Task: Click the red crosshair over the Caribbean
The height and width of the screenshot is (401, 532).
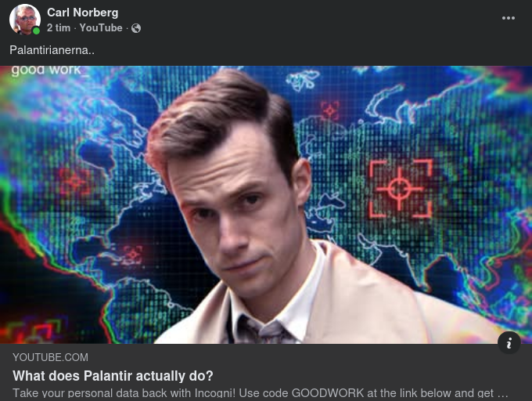Action: click(133, 255)
